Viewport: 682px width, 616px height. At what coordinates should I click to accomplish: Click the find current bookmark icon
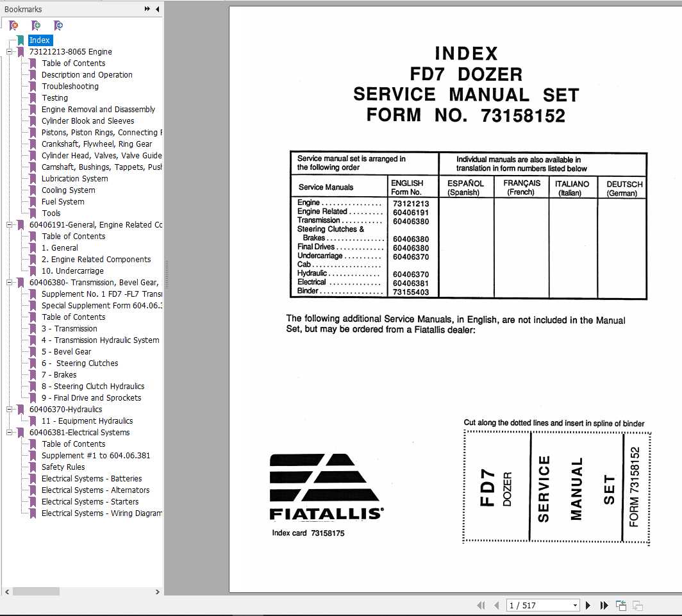(x=58, y=26)
